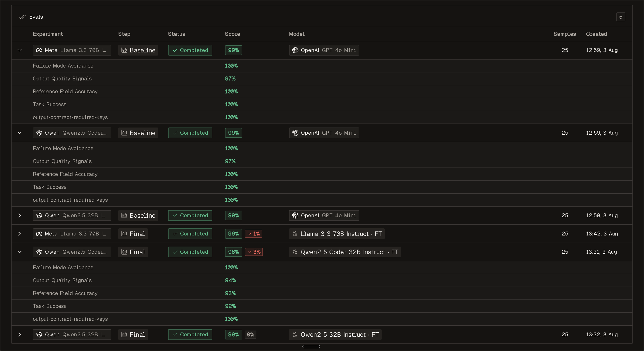Click the Qwen logo in the Qwen2.5 Coder Baseline row
Screen dimensions: 644x351
pyautogui.click(x=39, y=133)
